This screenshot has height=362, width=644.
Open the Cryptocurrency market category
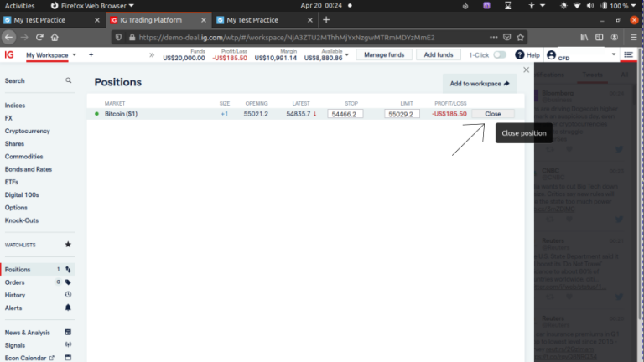(27, 131)
